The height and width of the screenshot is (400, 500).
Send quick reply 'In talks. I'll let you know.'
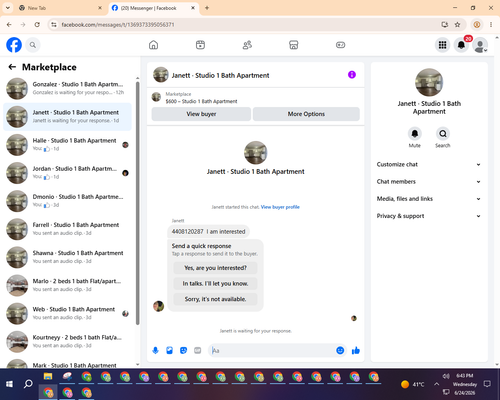pyautogui.click(x=215, y=284)
